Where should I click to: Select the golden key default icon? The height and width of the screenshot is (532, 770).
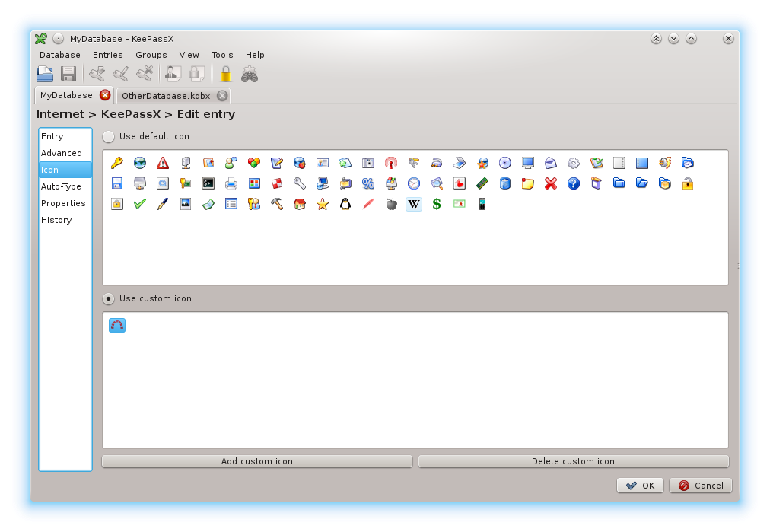click(117, 163)
